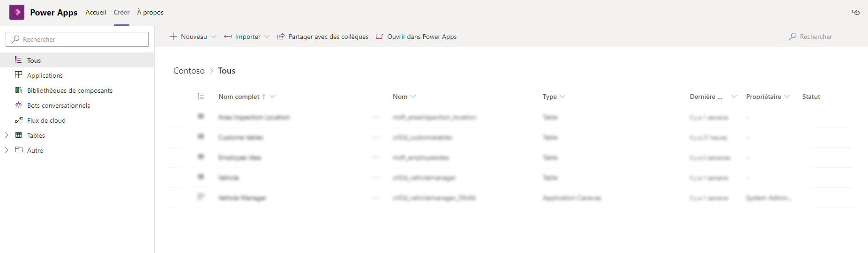Click Tous in the breadcrumb
Image resolution: width=868 pixels, height=253 pixels.
pos(226,71)
